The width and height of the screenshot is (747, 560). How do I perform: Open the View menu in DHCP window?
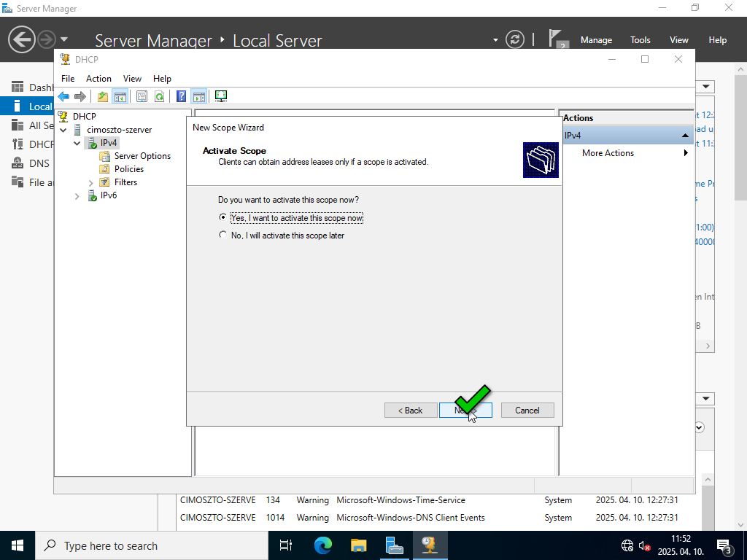click(132, 79)
